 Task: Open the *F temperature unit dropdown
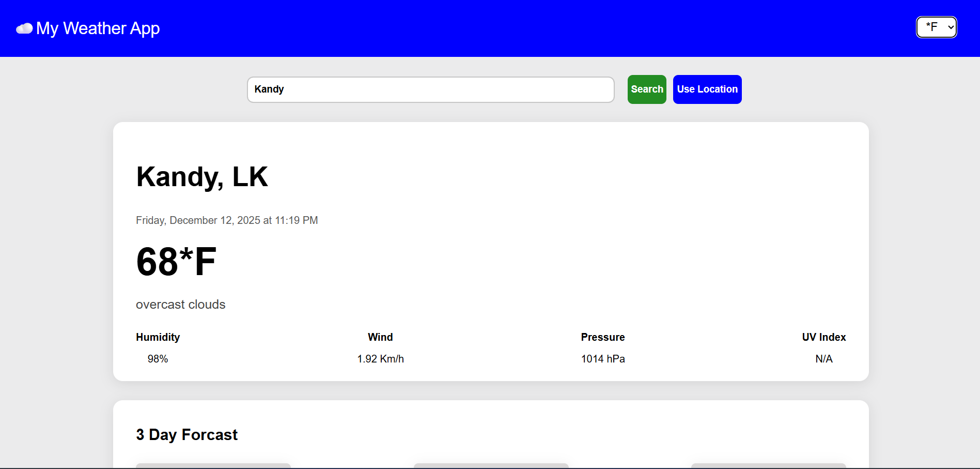[x=936, y=27]
